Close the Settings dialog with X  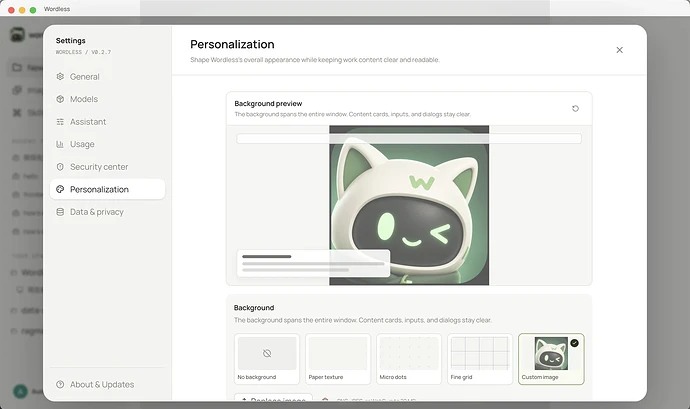click(619, 50)
